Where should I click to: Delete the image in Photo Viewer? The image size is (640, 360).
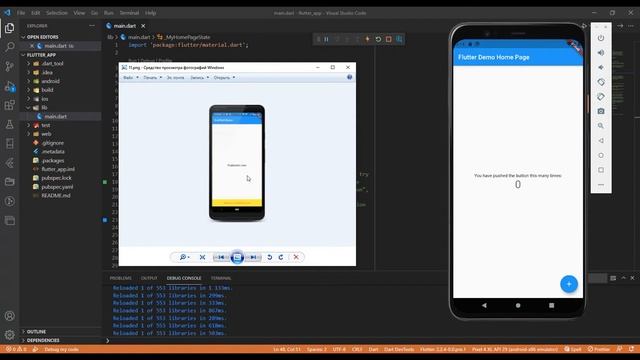[296, 257]
